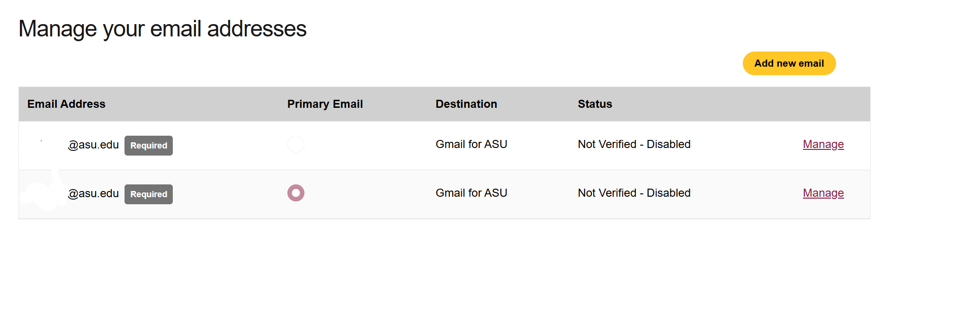
Task: Click first row's Not Verified - Disabled status
Action: pos(634,144)
